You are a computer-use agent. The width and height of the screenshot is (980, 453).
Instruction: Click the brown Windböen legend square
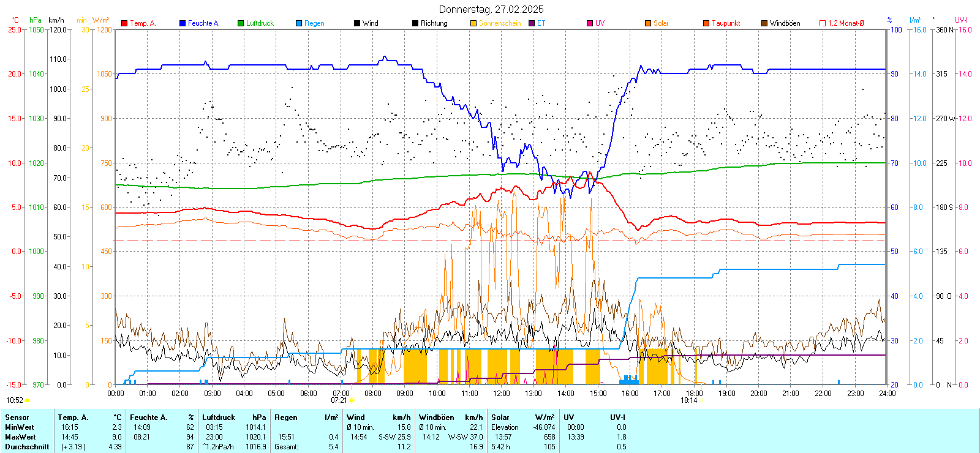(764, 23)
